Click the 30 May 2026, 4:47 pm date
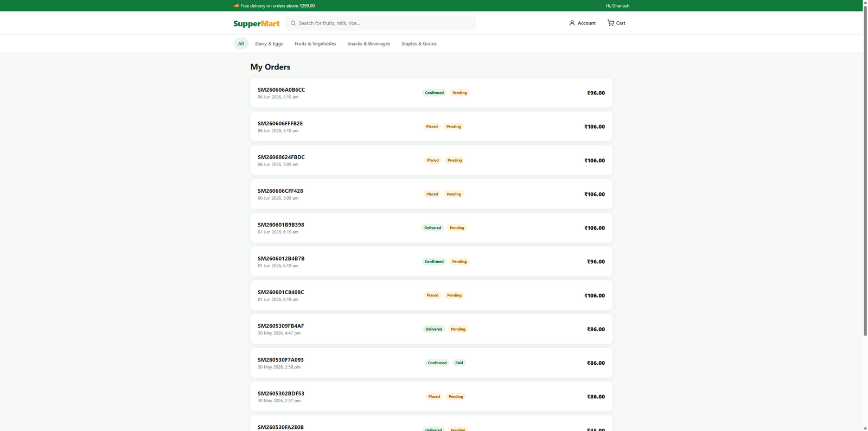This screenshot has height=431, width=868. 279,333
